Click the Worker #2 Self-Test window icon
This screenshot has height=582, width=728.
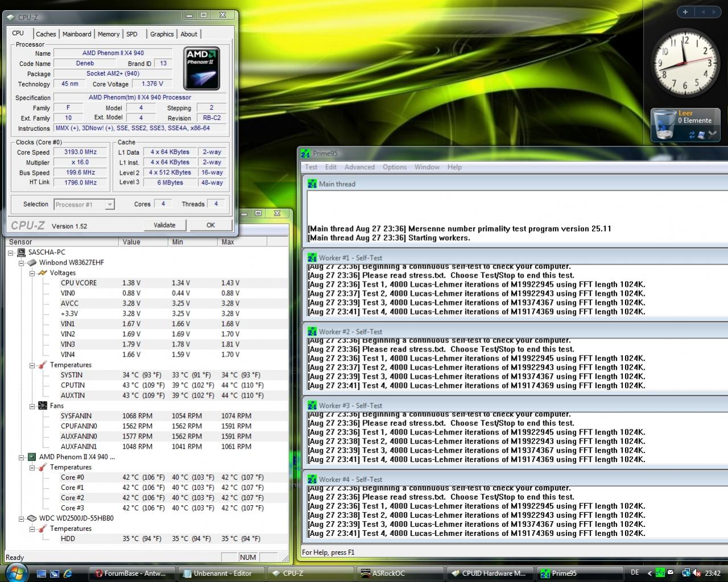(312, 331)
